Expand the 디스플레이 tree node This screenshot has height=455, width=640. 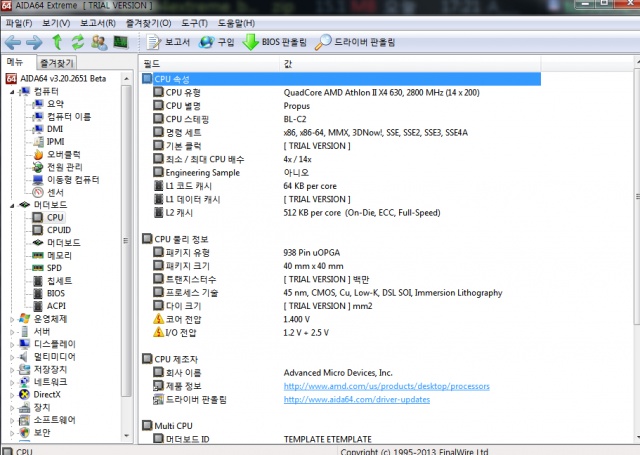[11, 343]
